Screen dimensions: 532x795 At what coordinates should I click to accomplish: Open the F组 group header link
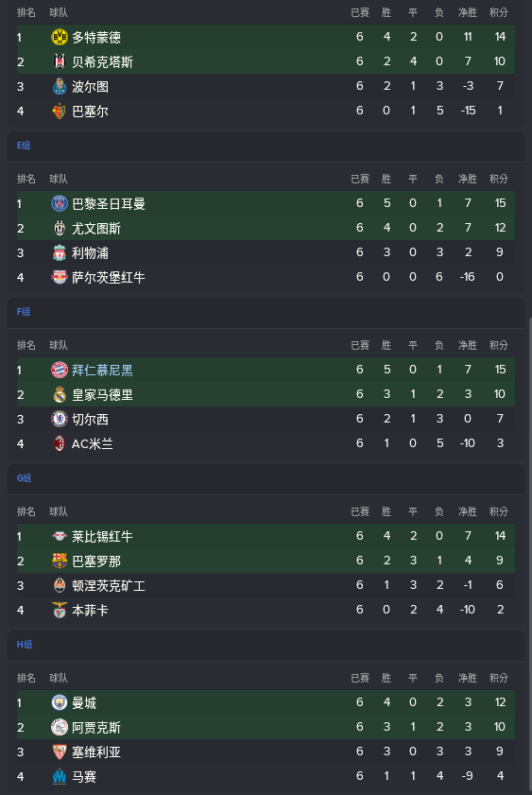pos(24,312)
